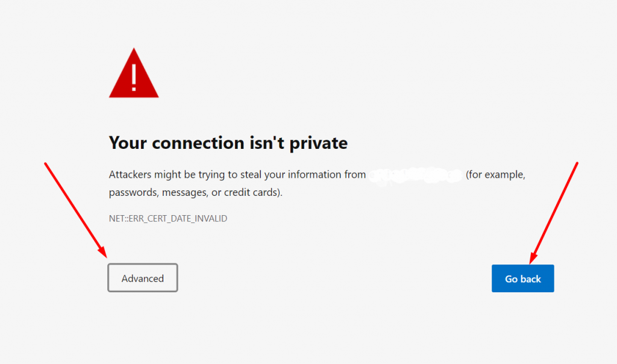Click the blurred website domain in the warning

click(415, 175)
